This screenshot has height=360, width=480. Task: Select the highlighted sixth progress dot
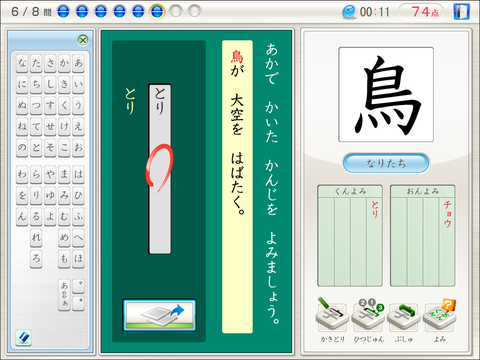tap(157, 12)
